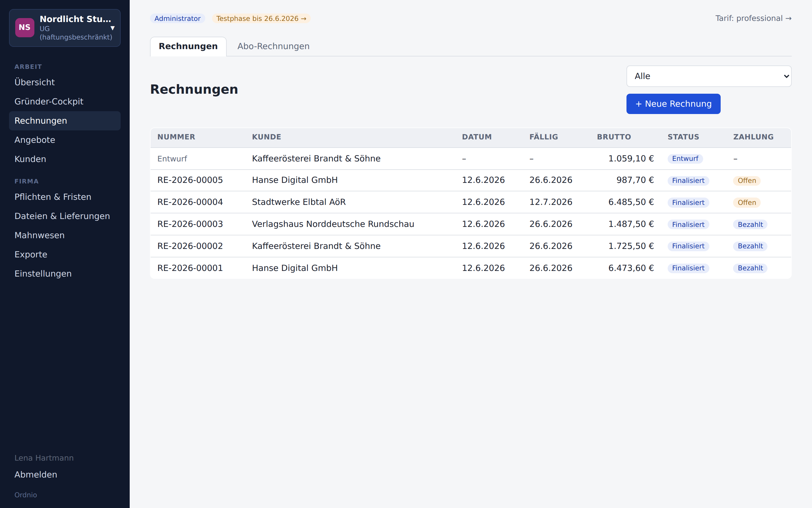
Task: Click the Testphase bis 26.6.2026 badge
Action: pyautogui.click(x=261, y=18)
